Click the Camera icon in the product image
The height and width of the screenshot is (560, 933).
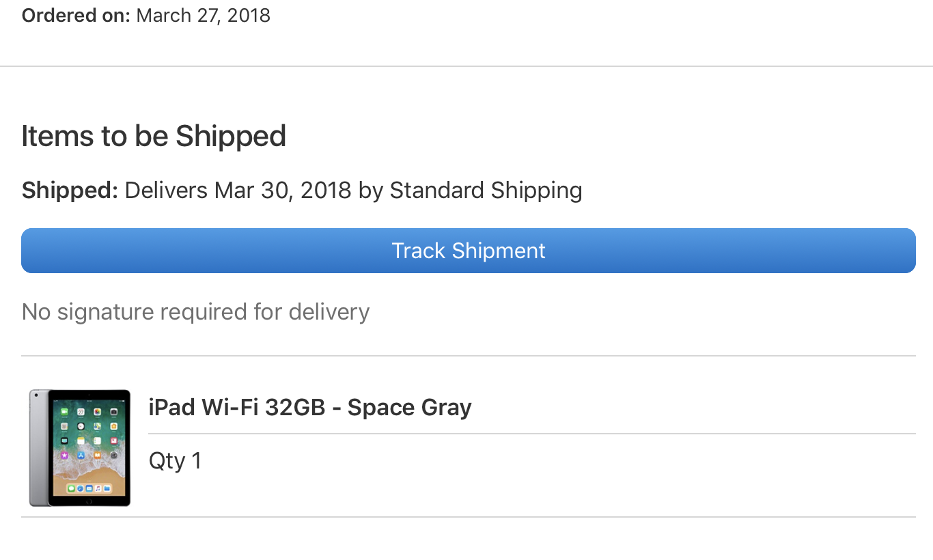(113, 412)
